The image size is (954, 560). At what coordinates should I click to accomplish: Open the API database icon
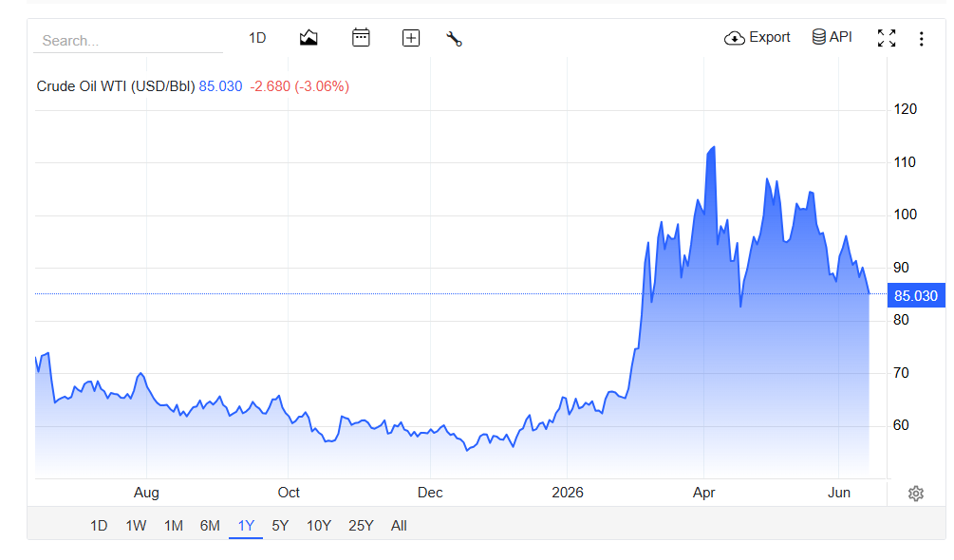click(x=819, y=37)
